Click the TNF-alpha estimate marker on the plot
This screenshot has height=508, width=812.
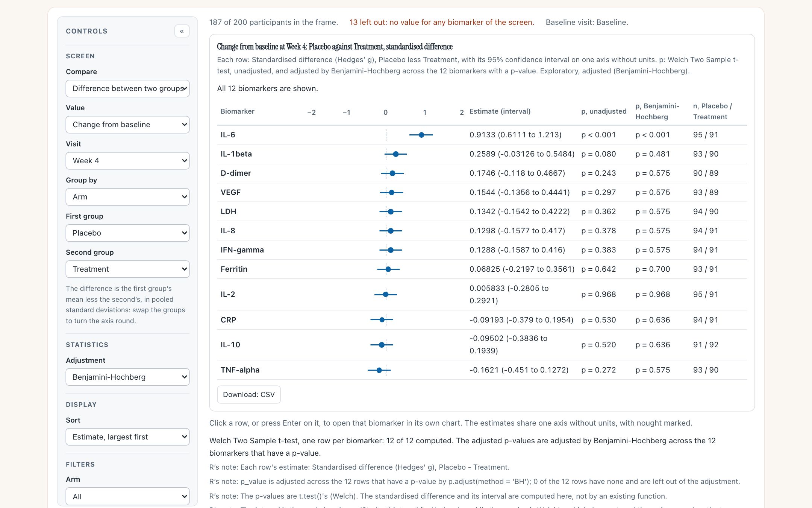point(379,370)
